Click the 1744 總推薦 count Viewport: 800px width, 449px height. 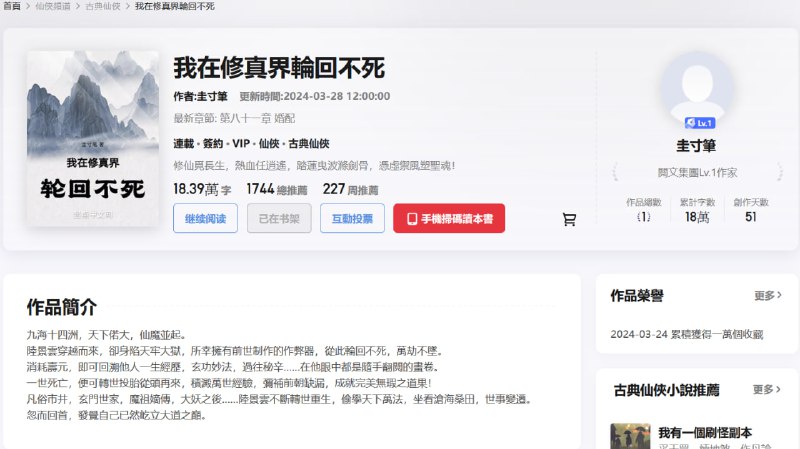point(277,189)
